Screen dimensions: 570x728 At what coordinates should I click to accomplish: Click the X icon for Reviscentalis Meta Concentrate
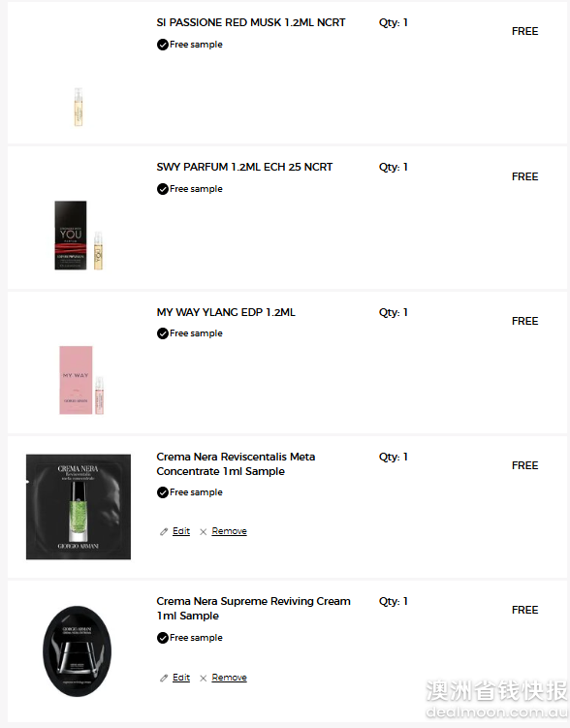tap(203, 531)
